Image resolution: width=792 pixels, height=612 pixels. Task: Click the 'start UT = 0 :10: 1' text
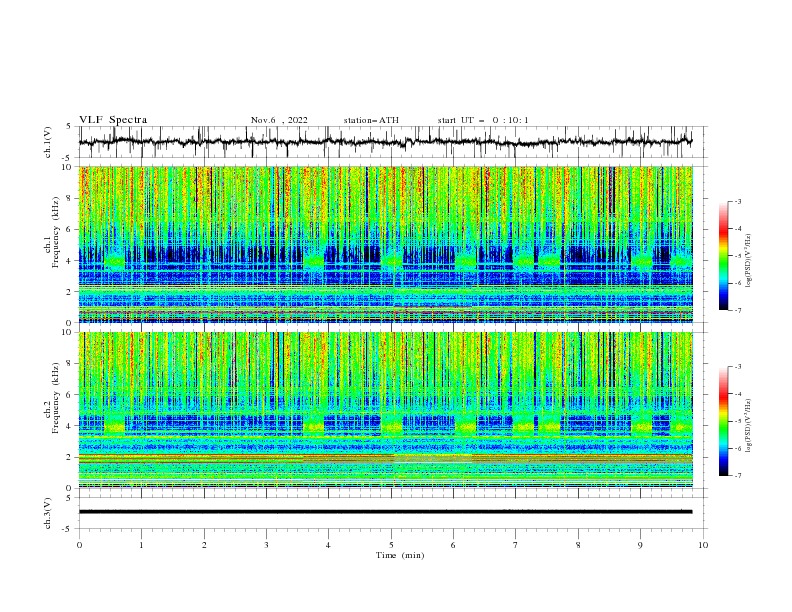483,120
